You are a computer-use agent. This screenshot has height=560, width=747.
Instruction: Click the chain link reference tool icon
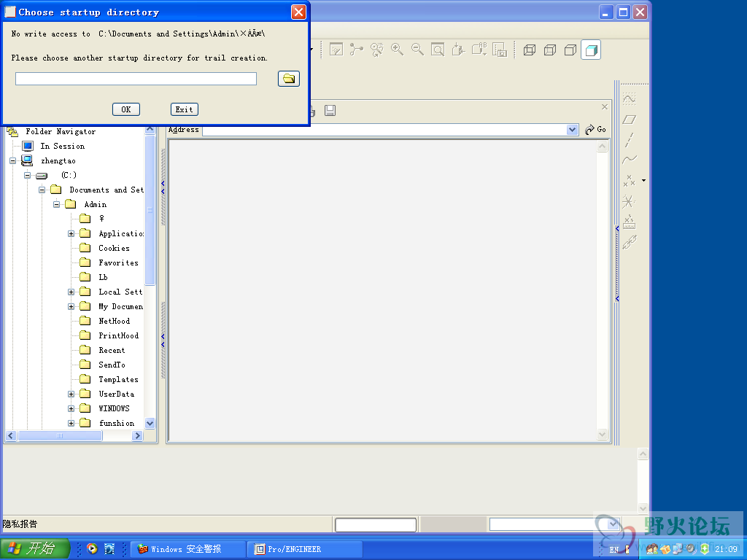pyautogui.click(x=630, y=243)
